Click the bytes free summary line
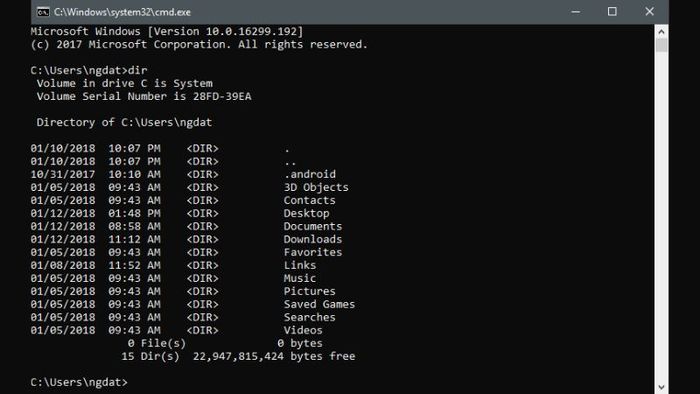The image size is (700, 394). (x=238, y=356)
